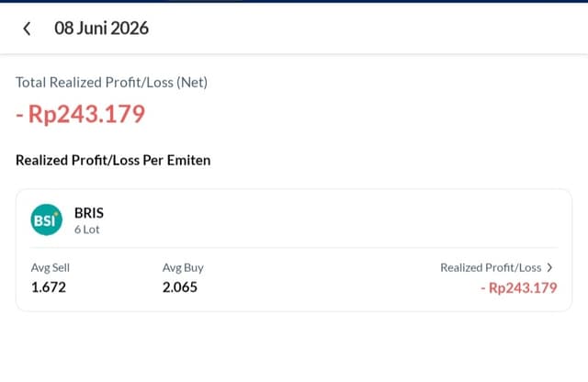This screenshot has width=588, height=382.
Task: Open the BRIS emiten card
Action: (x=294, y=250)
